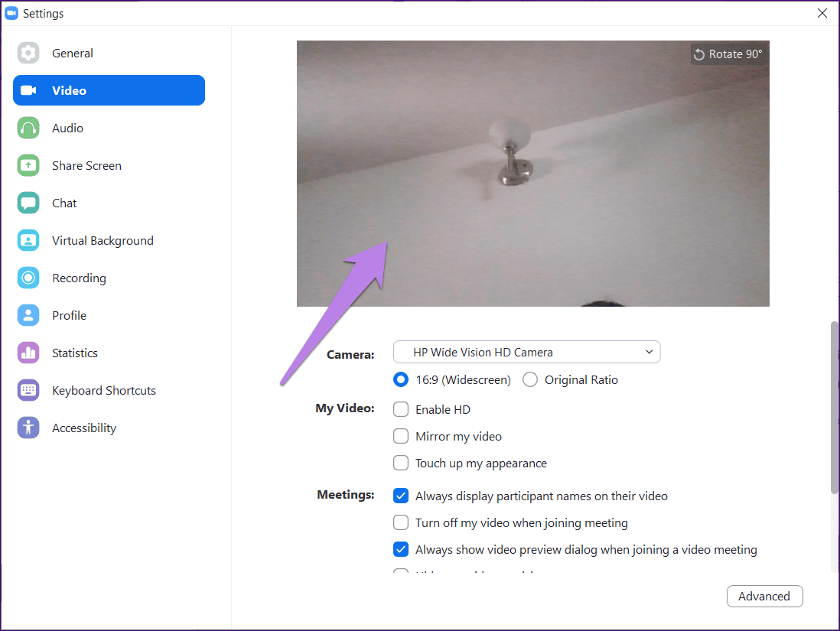Click the vertical scrollbar thumb
This screenshot has width=840, height=631.
(834, 407)
